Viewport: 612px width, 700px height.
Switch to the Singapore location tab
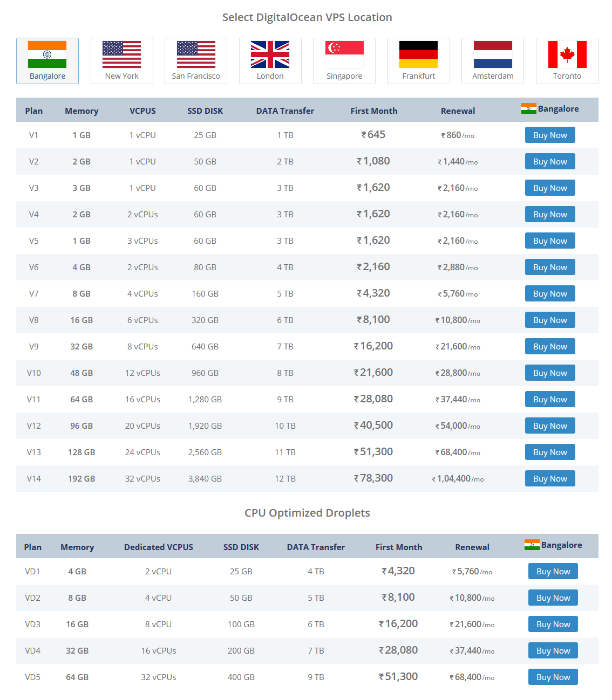(x=344, y=61)
